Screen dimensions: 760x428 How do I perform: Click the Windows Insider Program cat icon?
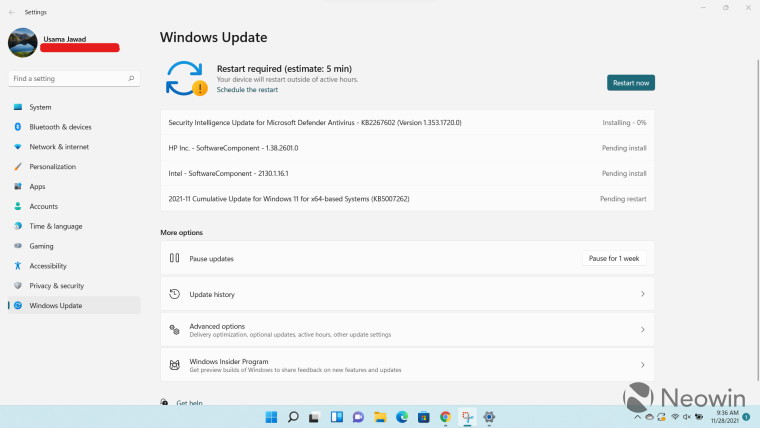(x=174, y=365)
